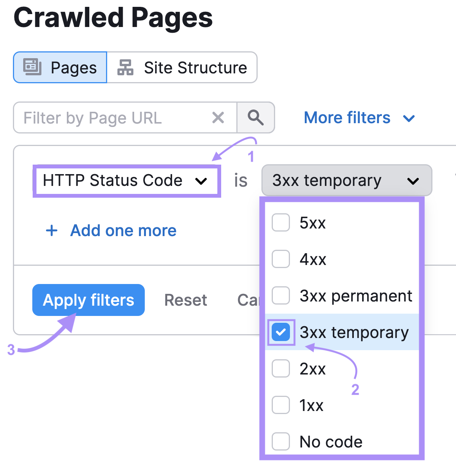Click the plus icon beside Add one more
The image size is (456, 476).
[51, 230]
